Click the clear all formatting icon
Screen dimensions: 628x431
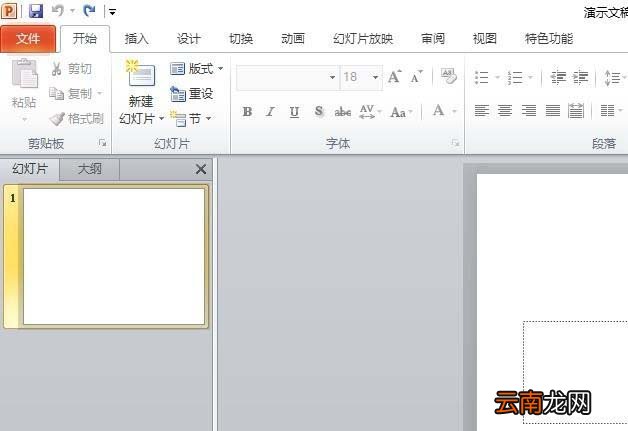[x=449, y=76]
